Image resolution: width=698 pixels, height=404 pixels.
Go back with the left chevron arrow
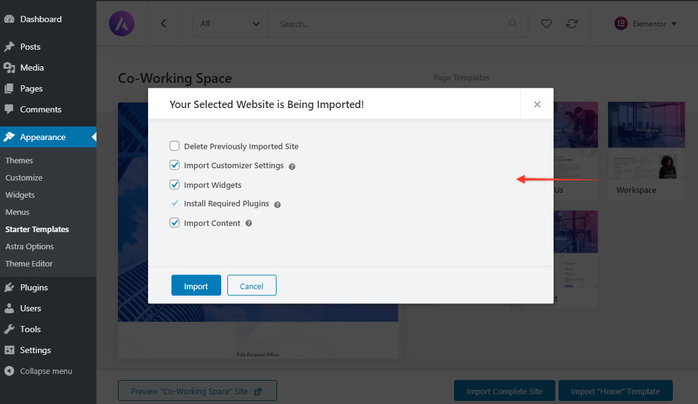pos(163,24)
